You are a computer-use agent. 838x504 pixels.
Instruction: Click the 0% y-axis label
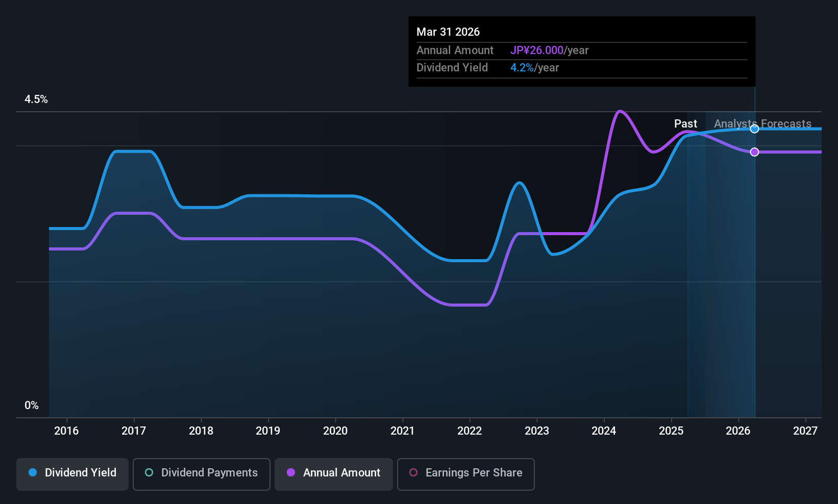(32, 406)
